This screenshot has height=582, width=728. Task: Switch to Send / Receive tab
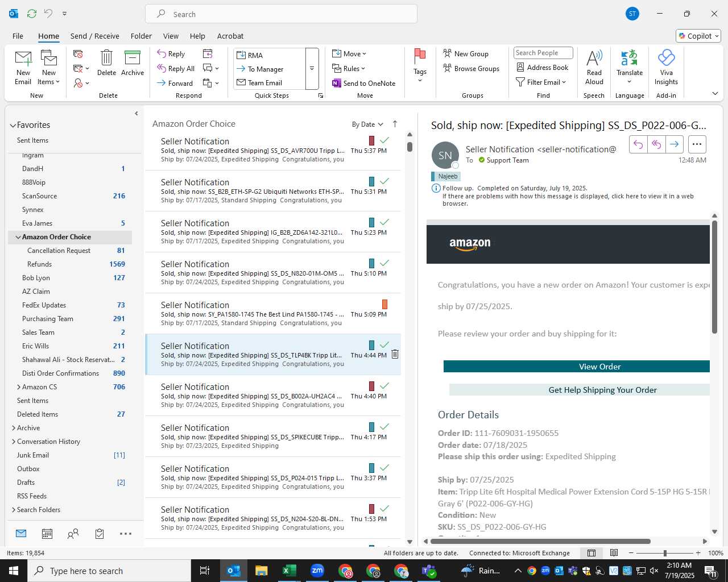point(95,36)
